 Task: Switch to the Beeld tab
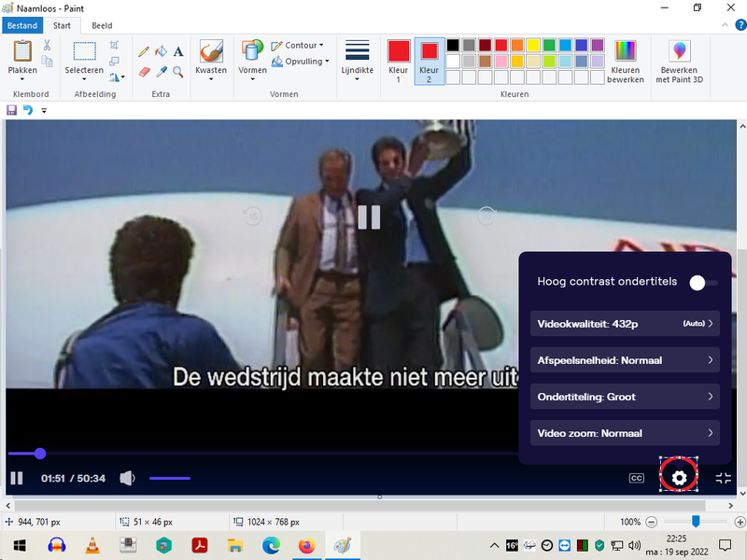click(x=102, y=25)
